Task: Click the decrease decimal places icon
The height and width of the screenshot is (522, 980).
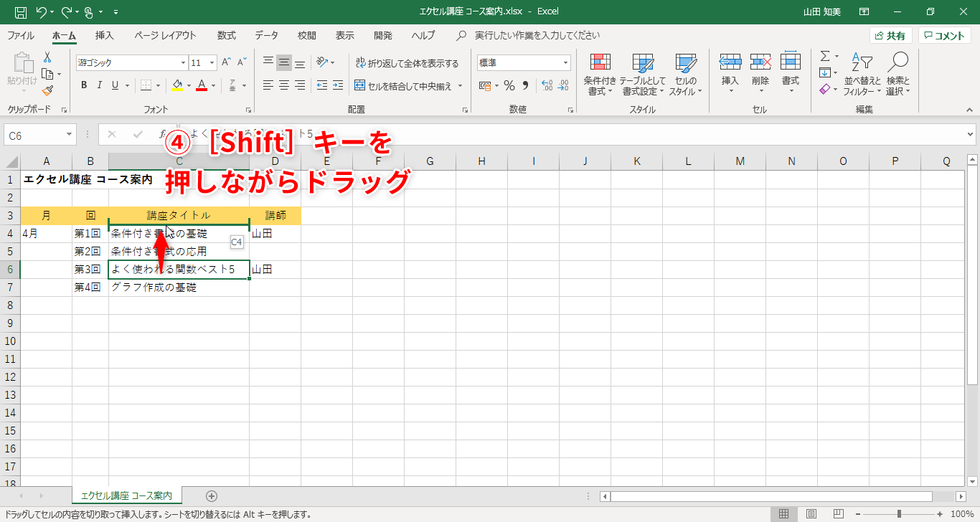Action: [563, 86]
